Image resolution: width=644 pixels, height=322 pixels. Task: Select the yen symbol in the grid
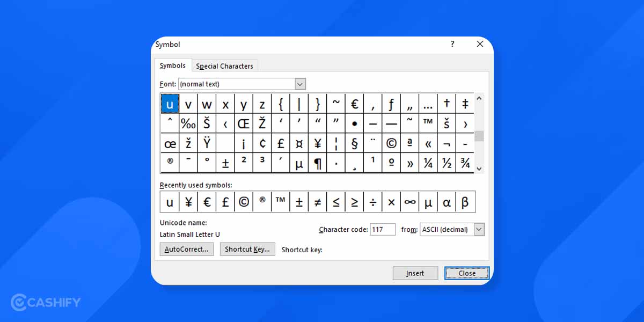click(317, 143)
